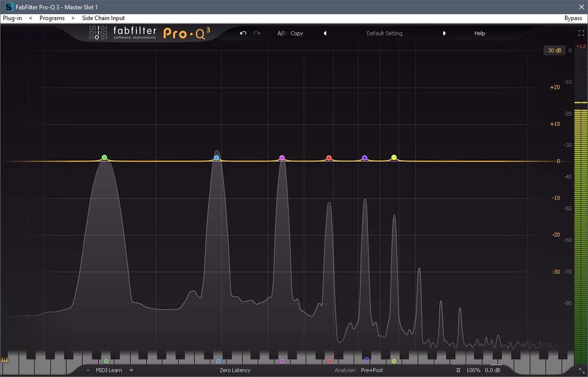This screenshot has height=377, width=588.
Task: Click the undo arrow icon
Action: click(243, 33)
